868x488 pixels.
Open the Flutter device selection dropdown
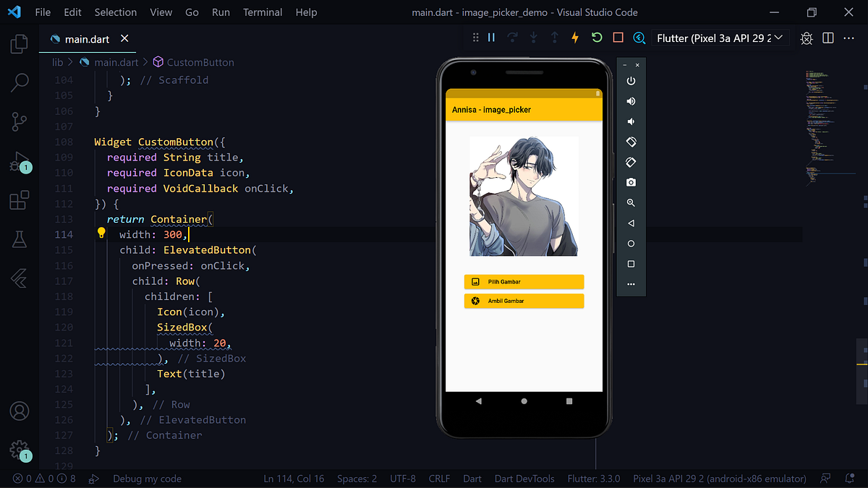tap(719, 38)
